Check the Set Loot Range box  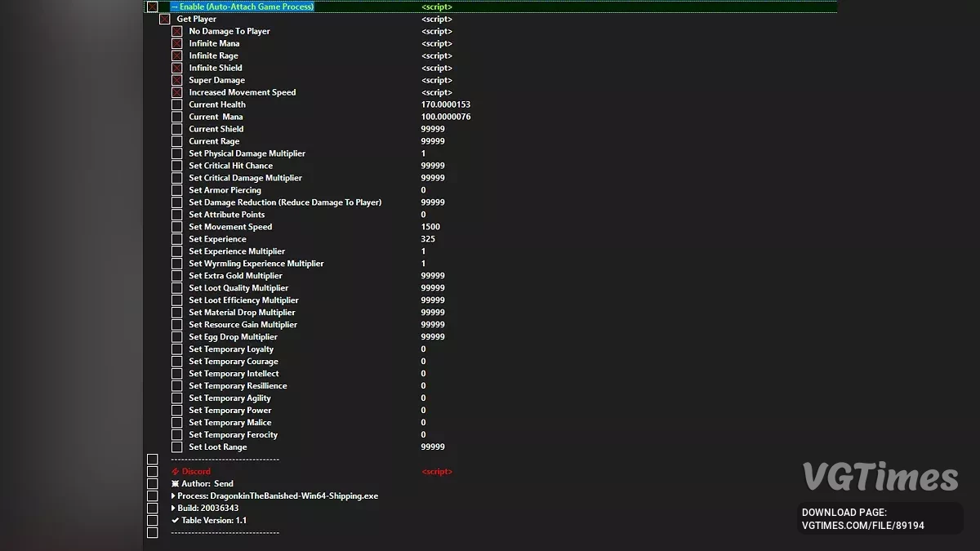176,447
